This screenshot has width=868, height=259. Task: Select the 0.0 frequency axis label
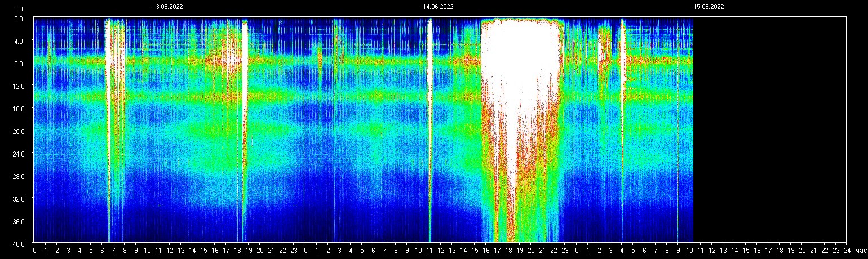click(18, 19)
